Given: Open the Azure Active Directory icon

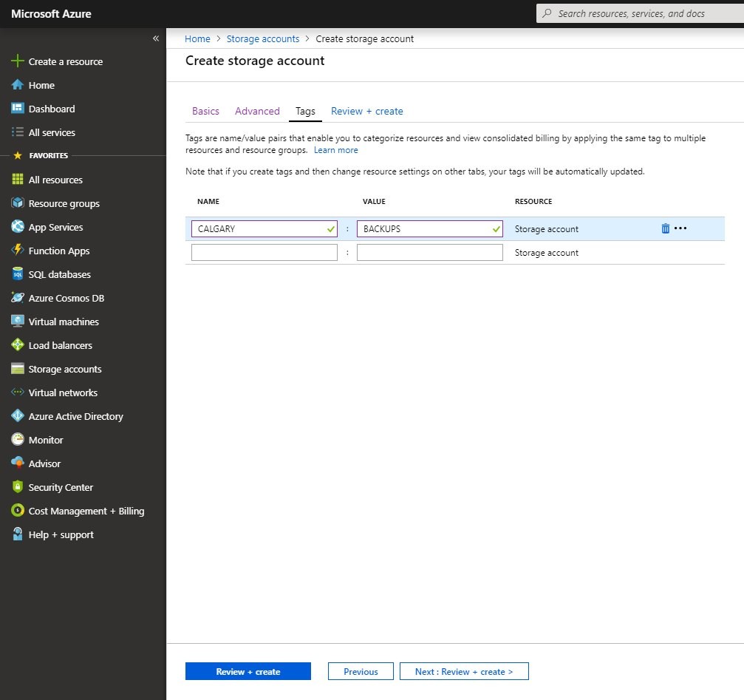Looking at the screenshot, I should (x=18, y=416).
